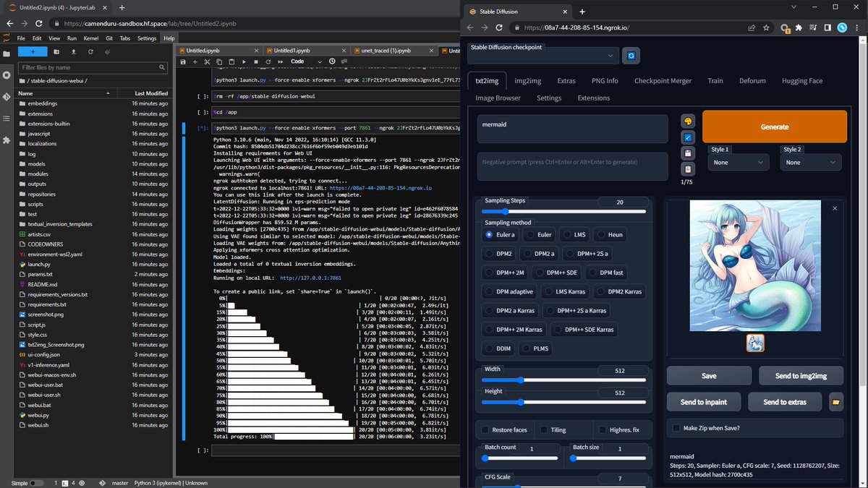Screen dimensions: 868x488
Task: Select the LMS sampling method
Action: coord(575,235)
